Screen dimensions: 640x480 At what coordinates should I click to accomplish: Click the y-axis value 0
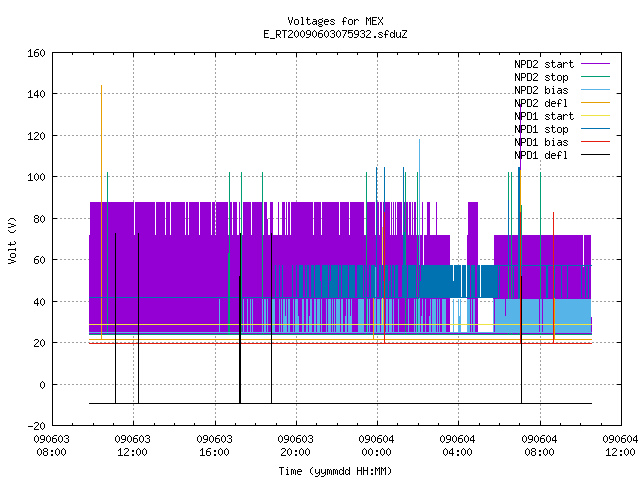tap(42, 385)
